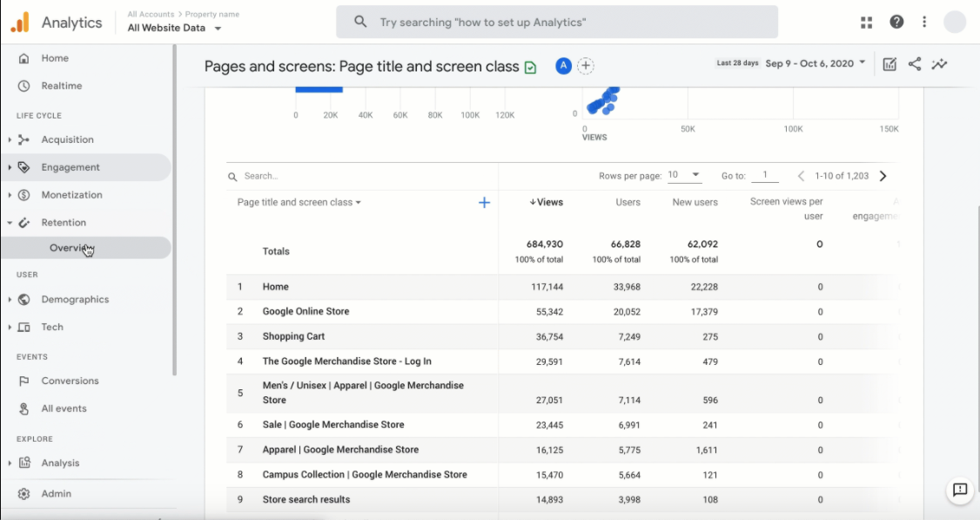Click the All Accounts breadcrumb link
The width and height of the screenshot is (980, 520).
[x=151, y=14]
